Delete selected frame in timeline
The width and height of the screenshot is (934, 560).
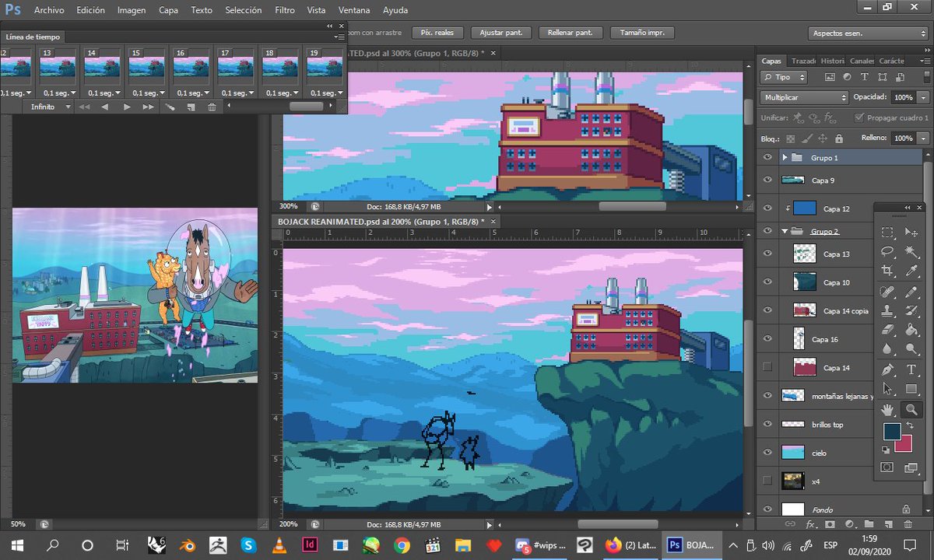[212, 107]
